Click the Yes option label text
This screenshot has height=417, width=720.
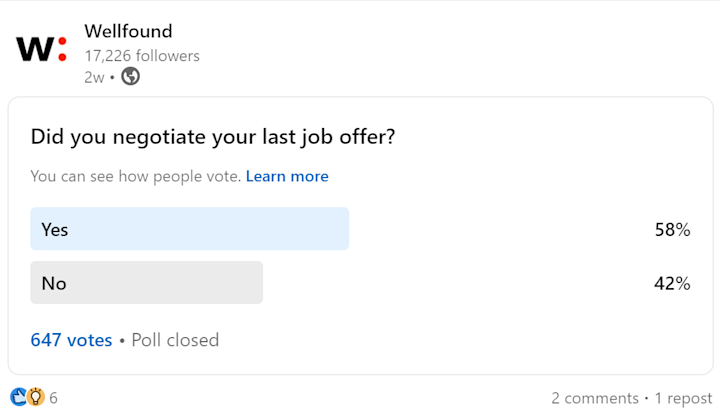point(55,229)
